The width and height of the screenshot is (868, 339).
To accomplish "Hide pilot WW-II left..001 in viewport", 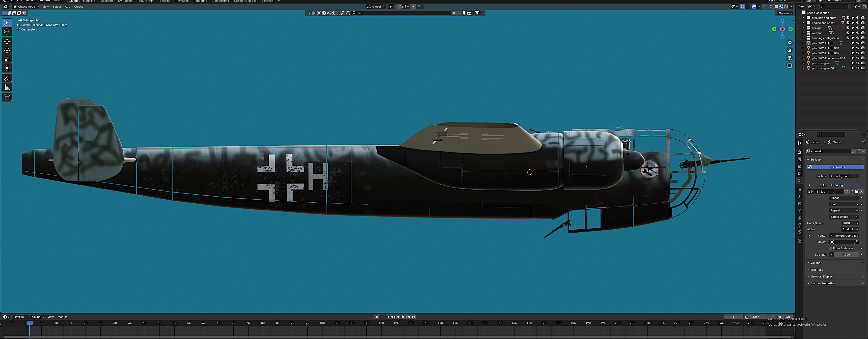I will (x=858, y=48).
